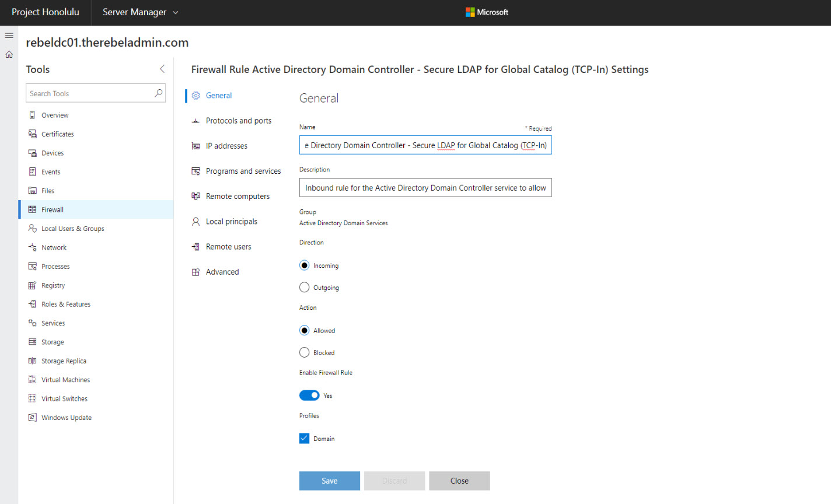Image resolution: width=831 pixels, height=504 pixels.
Task: Select the Incoming direction radio button
Action: coord(304,265)
